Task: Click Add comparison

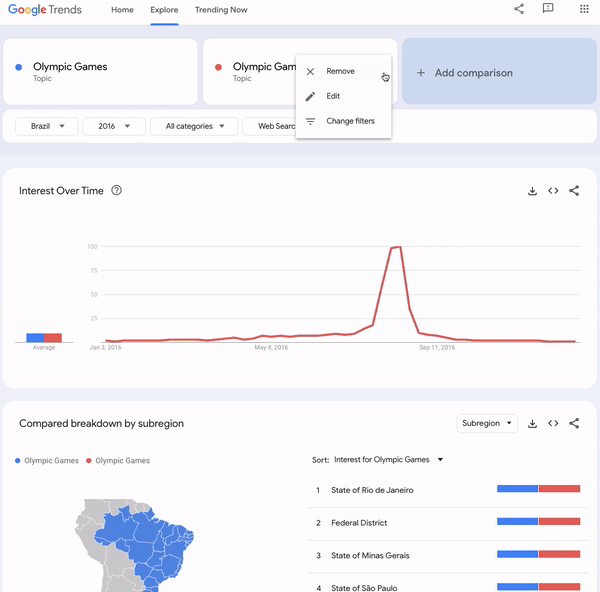Action: point(499,72)
